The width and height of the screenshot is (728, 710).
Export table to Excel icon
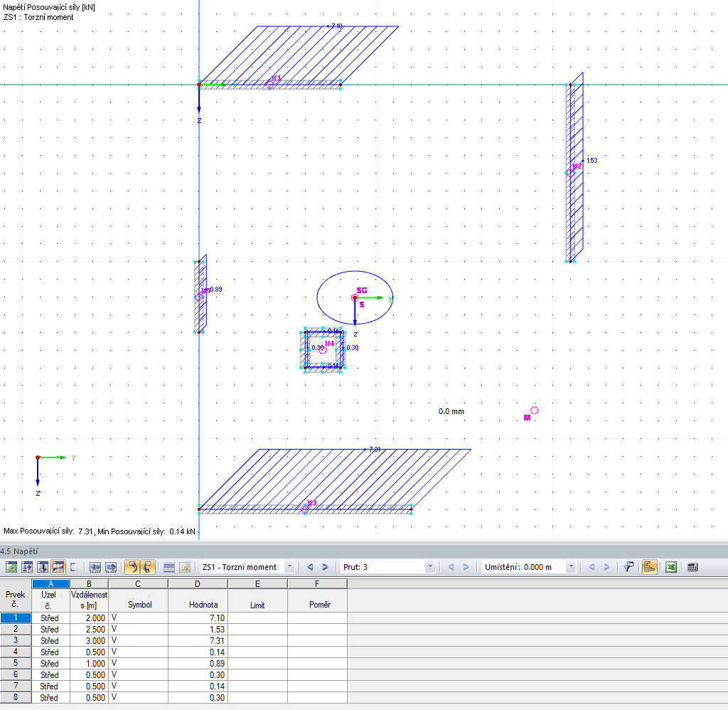click(x=671, y=567)
